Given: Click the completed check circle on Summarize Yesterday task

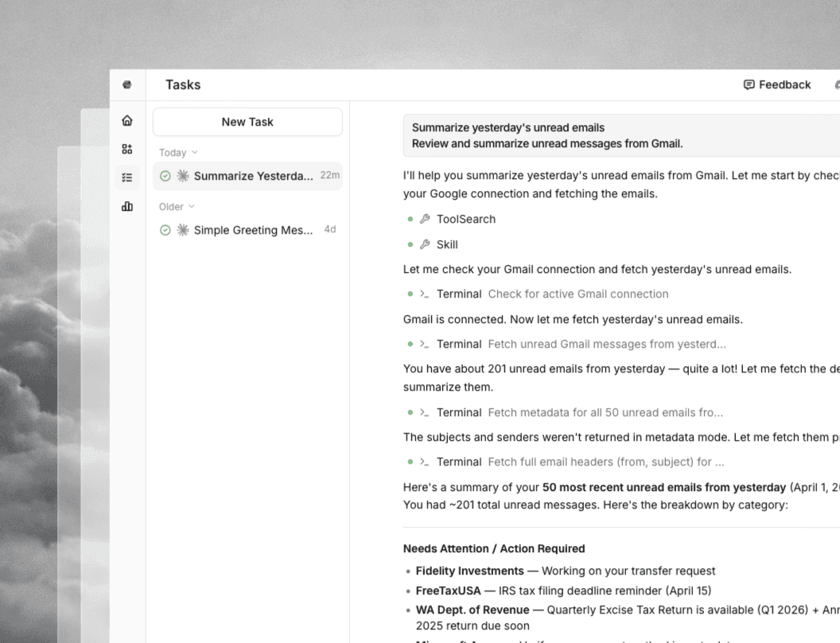Looking at the screenshot, I should [x=165, y=176].
